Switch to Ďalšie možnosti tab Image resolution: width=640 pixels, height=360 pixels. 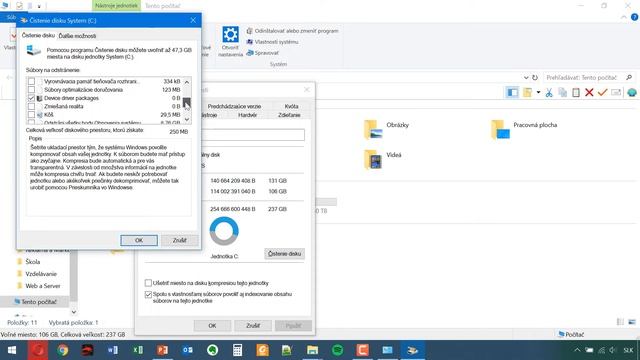point(77,36)
